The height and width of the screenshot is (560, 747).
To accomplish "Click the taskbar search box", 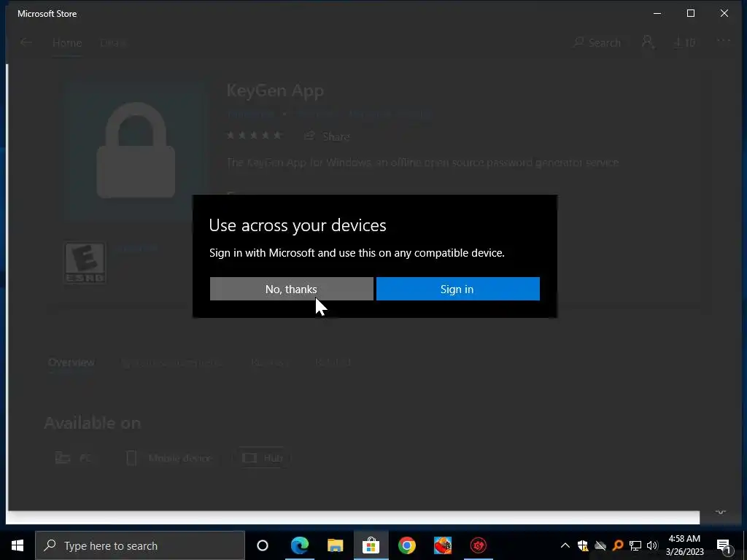I will pos(140,545).
